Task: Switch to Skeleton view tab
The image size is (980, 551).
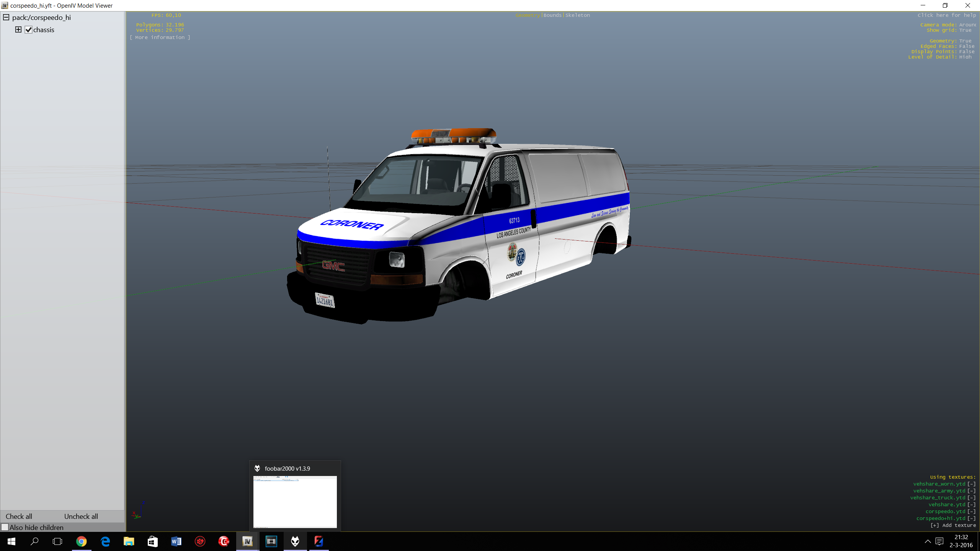Action: point(577,15)
